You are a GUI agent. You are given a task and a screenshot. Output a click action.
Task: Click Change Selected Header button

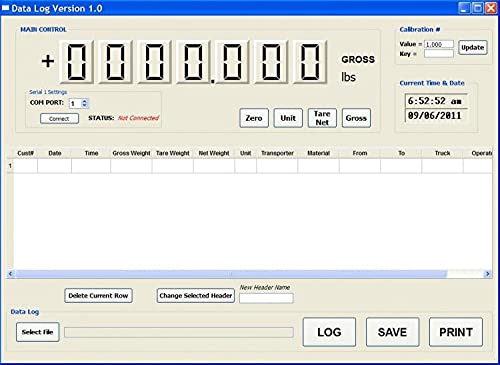click(196, 296)
